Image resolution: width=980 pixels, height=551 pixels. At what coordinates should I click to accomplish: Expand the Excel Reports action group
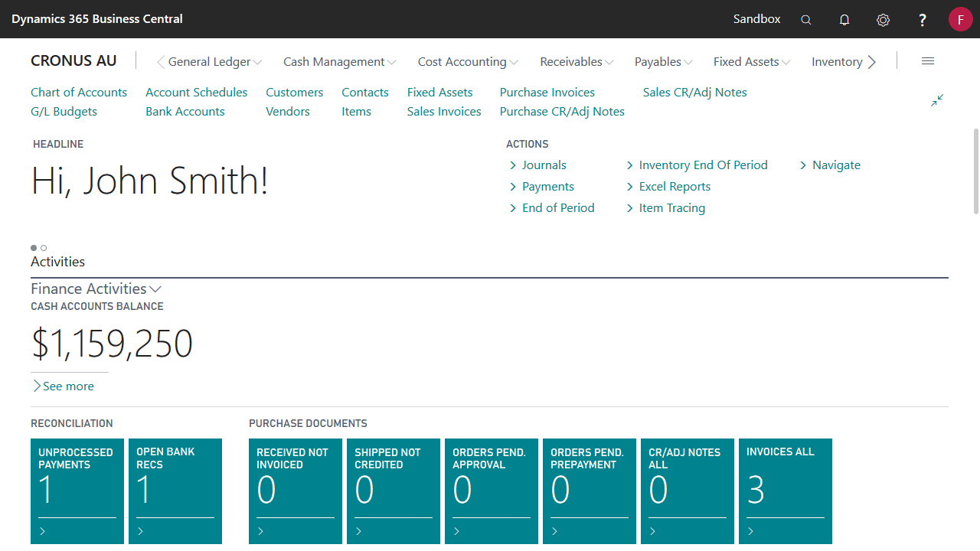click(668, 187)
